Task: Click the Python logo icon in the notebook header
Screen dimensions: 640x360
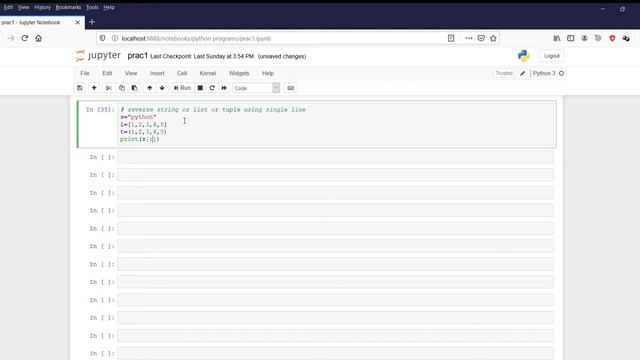Action: tap(524, 56)
